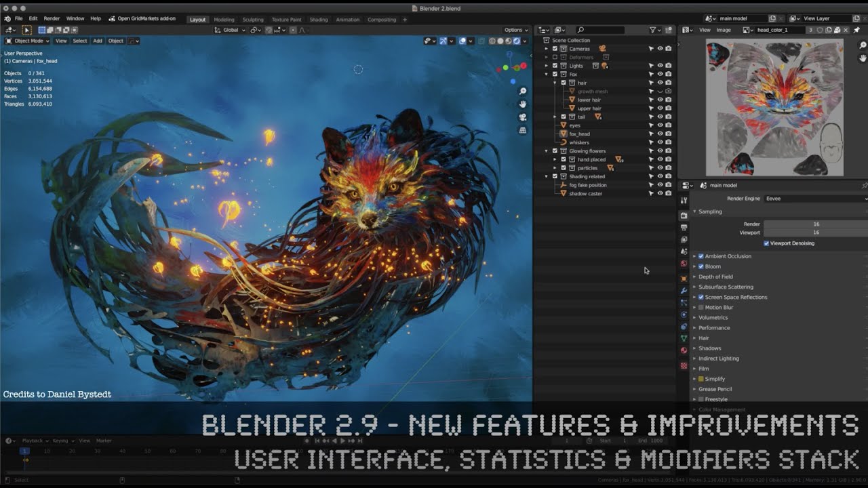Open the Texture properties tab
This screenshot has height=488, width=868.
point(684,366)
